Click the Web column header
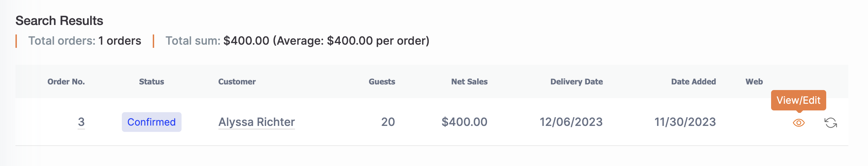This screenshot has width=868, height=166. pos(754,82)
